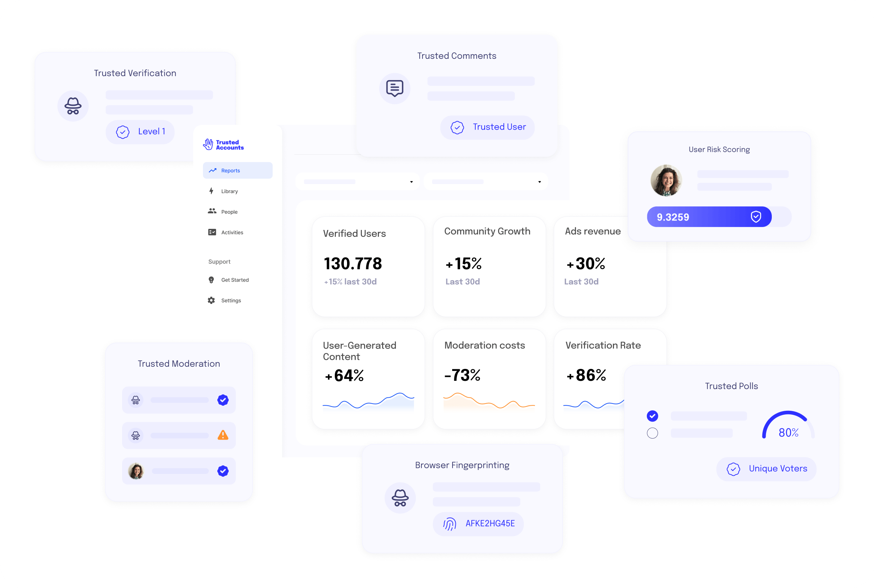Open the first filter dropdown arrow
This screenshot has height=588, width=874.
tap(411, 182)
